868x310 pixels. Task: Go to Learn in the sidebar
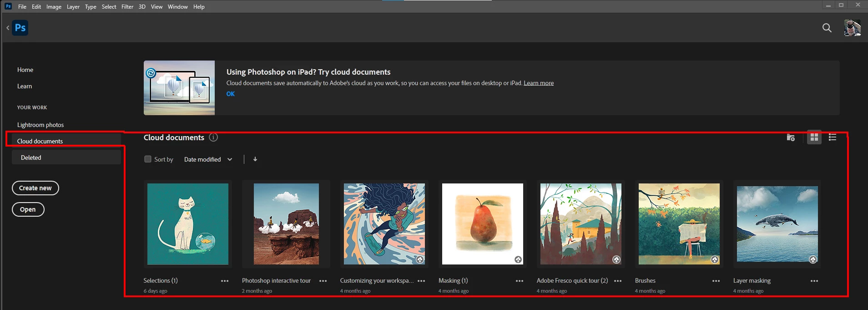25,86
